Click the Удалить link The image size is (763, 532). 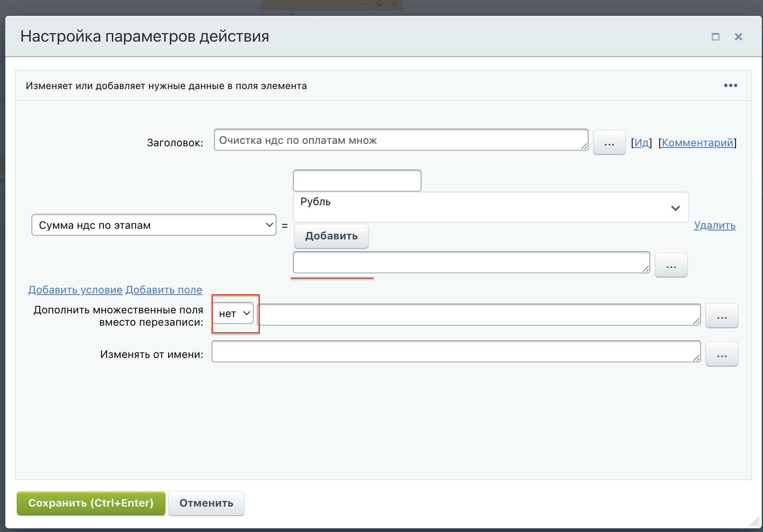(x=714, y=225)
